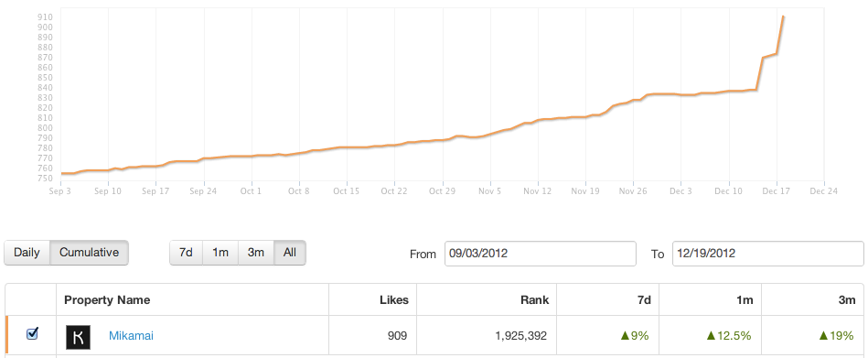The width and height of the screenshot is (868, 358).
Task: Set the time range to 7d
Action: 186,253
